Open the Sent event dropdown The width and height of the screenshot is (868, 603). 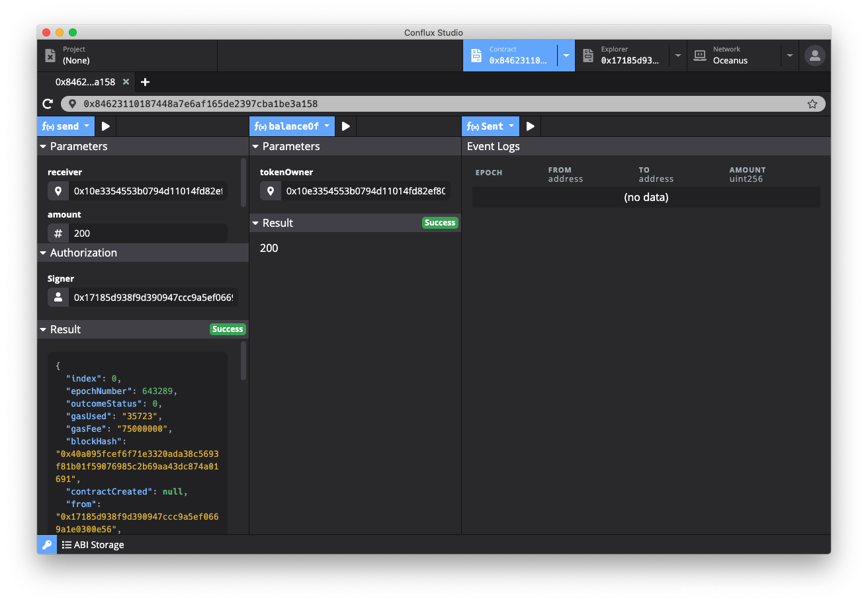pos(490,126)
